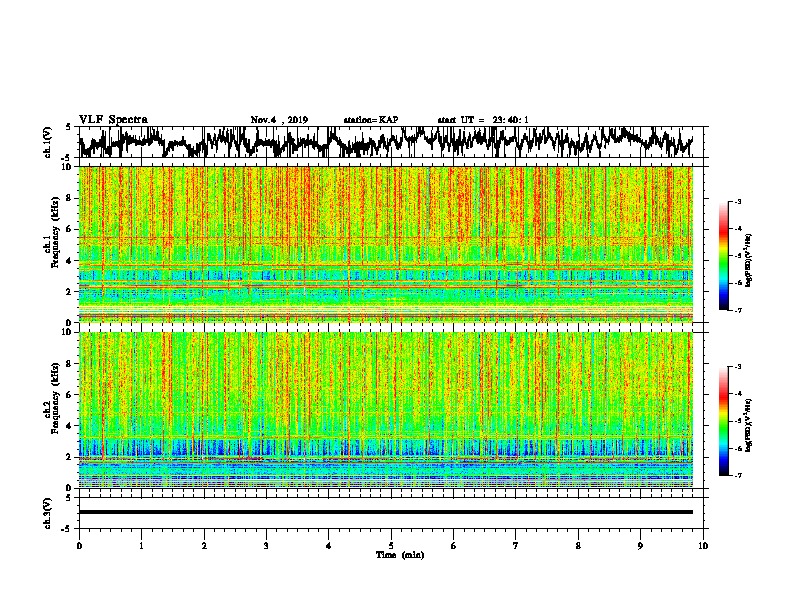Image resolution: width=792 pixels, height=612 pixels.
Task: Click time axis tick label "2"
Action: click(x=204, y=546)
